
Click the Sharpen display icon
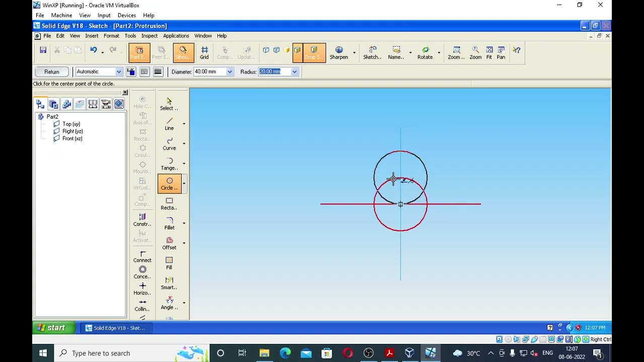coord(339,52)
